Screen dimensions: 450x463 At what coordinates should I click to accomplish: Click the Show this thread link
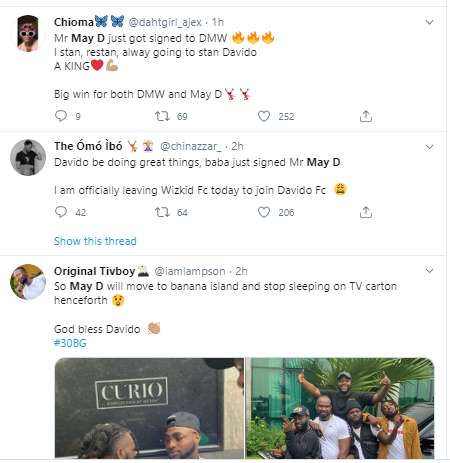point(95,241)
